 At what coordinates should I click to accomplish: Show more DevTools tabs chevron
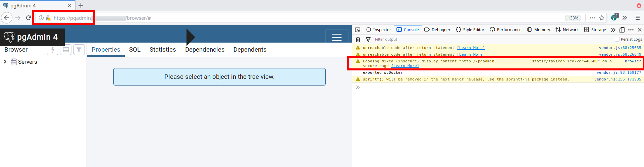coord(613,30)
